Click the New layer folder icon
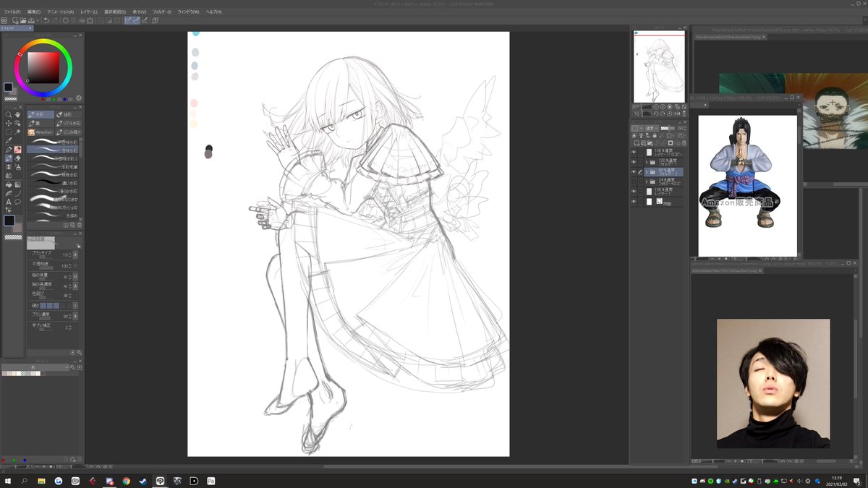The width and height of the screenshot is (868, 488). (650, 143)
